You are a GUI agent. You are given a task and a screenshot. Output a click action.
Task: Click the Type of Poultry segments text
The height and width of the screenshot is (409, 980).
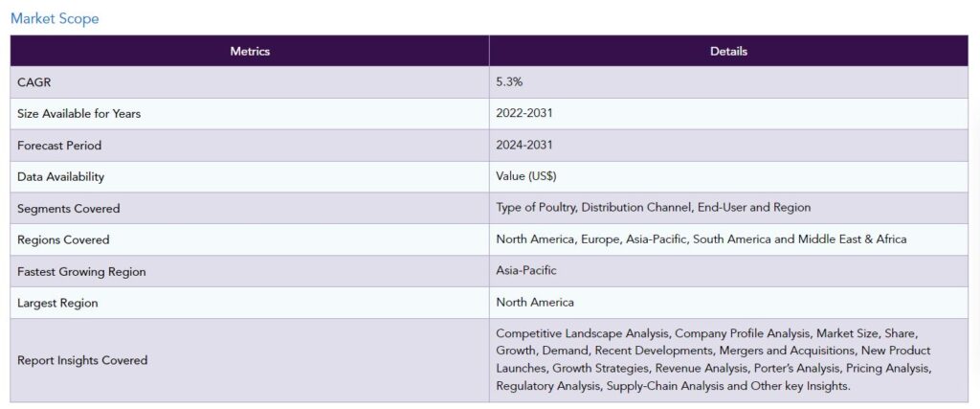653,208
